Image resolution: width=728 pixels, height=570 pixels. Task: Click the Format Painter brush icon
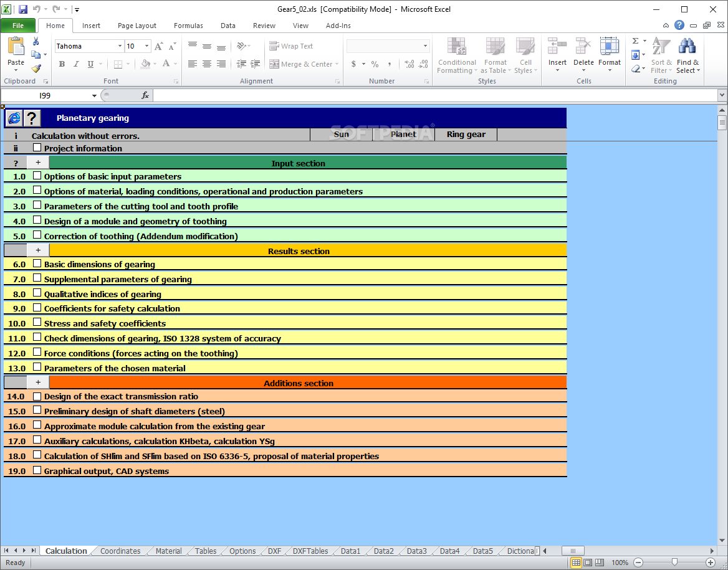36,69
